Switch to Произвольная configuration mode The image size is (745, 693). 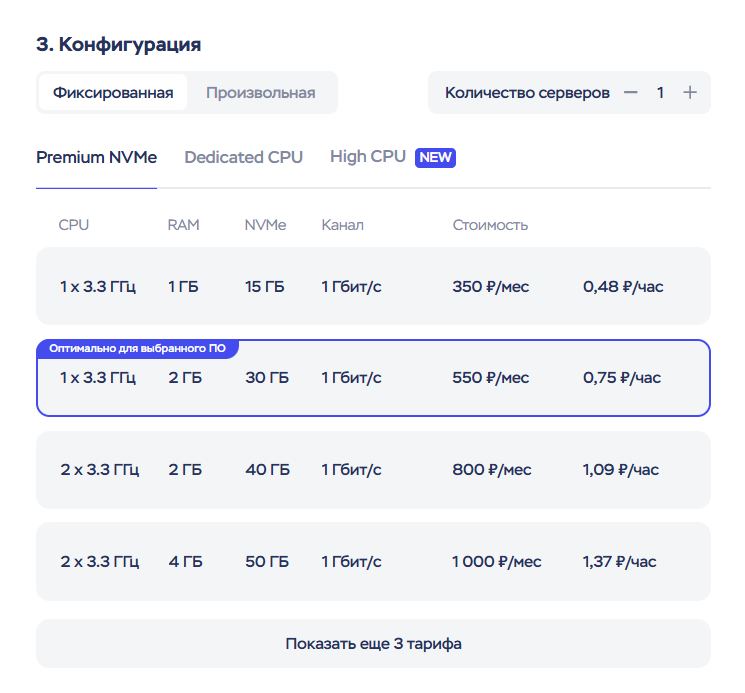260,93
